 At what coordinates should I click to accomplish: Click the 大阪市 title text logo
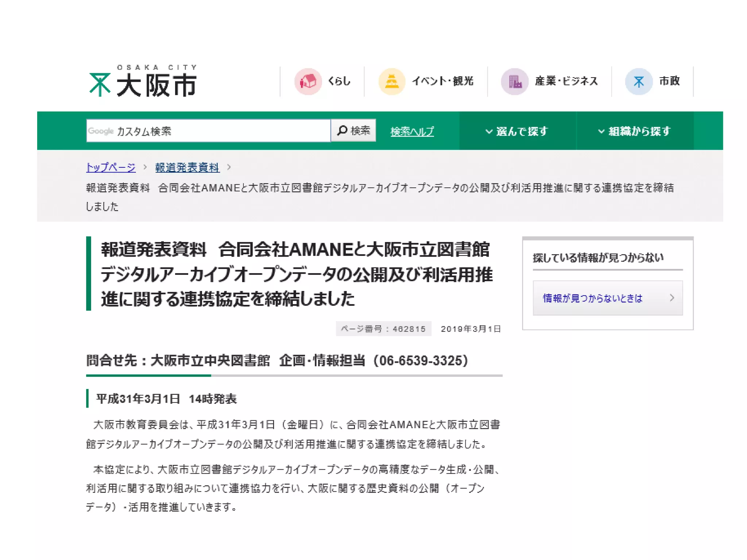[x=157, y=86]
